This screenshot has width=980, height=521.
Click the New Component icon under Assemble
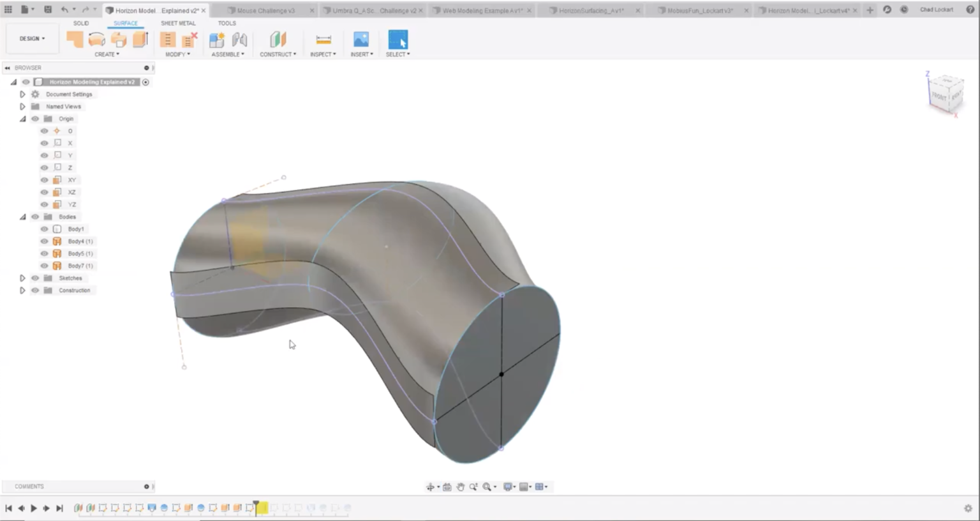[x=216, y=40]
